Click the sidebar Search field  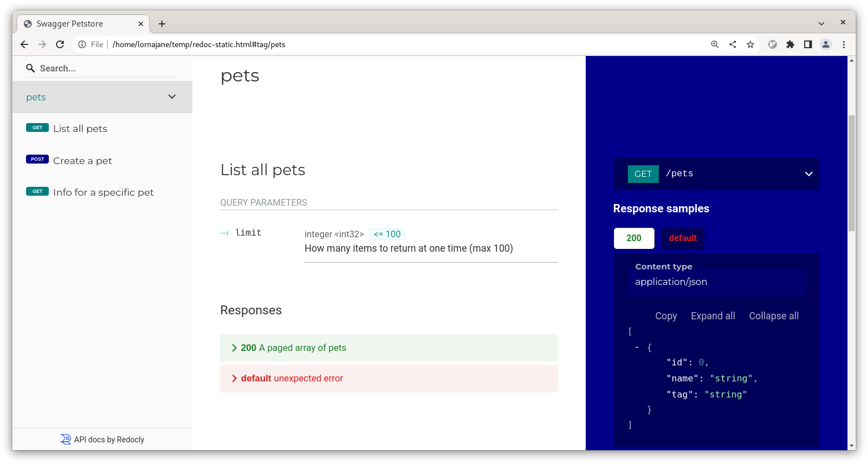pyautogui.click(x=105, y=69)
